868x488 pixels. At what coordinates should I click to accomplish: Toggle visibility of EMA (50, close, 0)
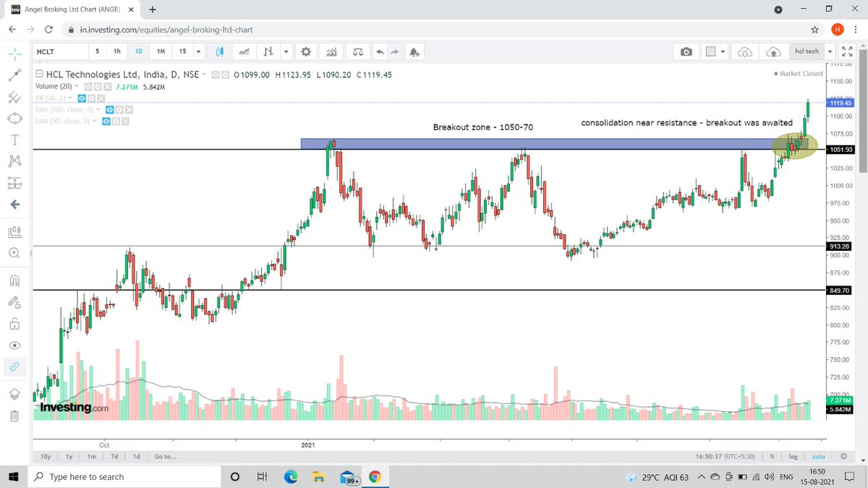106,121
